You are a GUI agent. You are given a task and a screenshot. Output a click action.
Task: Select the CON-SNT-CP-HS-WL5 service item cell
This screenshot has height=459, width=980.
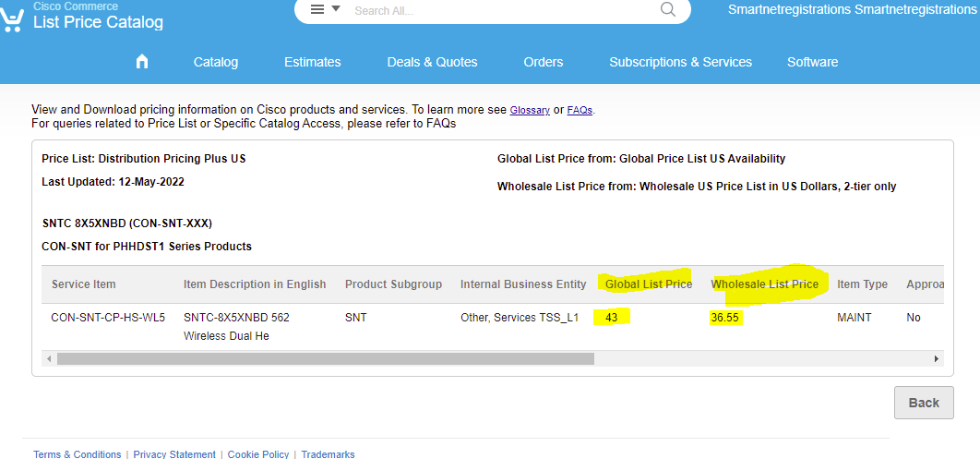tap(108, 317)
